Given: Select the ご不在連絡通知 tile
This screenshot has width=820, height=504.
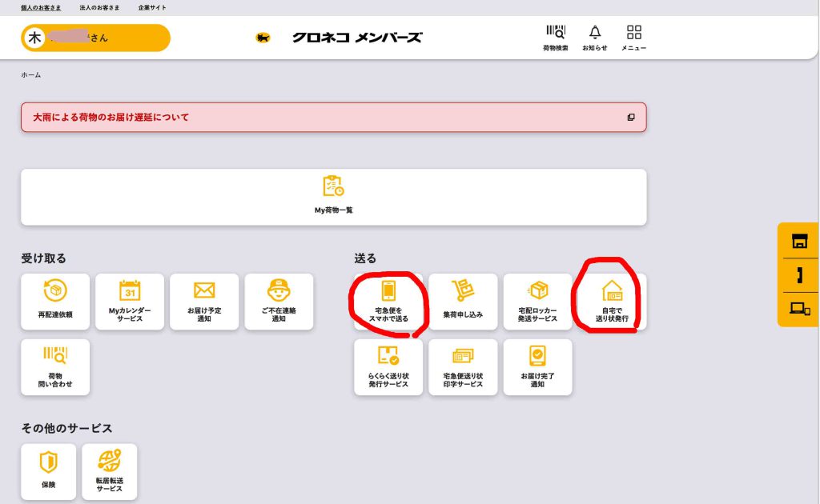Looking at the screenshot, I should click(279, 302).
